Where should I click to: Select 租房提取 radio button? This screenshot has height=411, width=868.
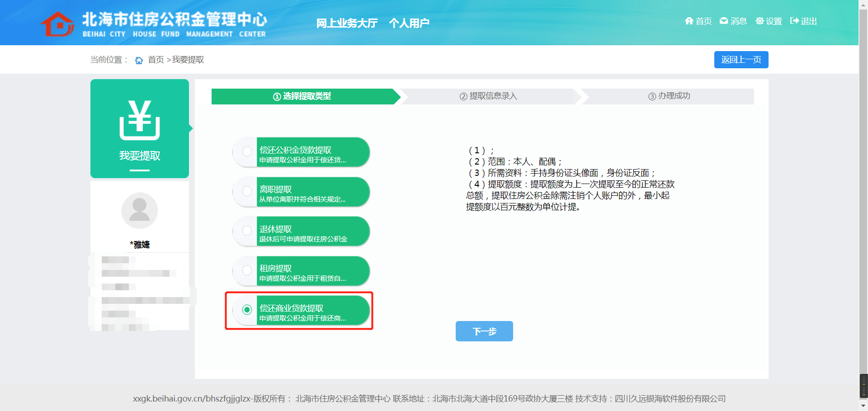pos(247,270)
